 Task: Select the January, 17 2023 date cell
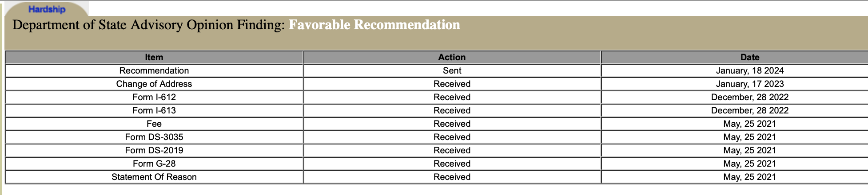[750, 84]
